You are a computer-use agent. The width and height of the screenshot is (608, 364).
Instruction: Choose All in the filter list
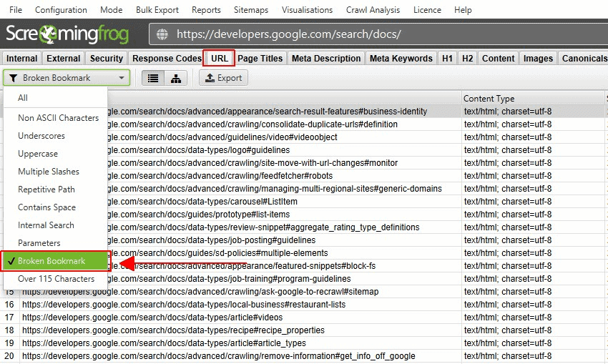pos(24,98)
